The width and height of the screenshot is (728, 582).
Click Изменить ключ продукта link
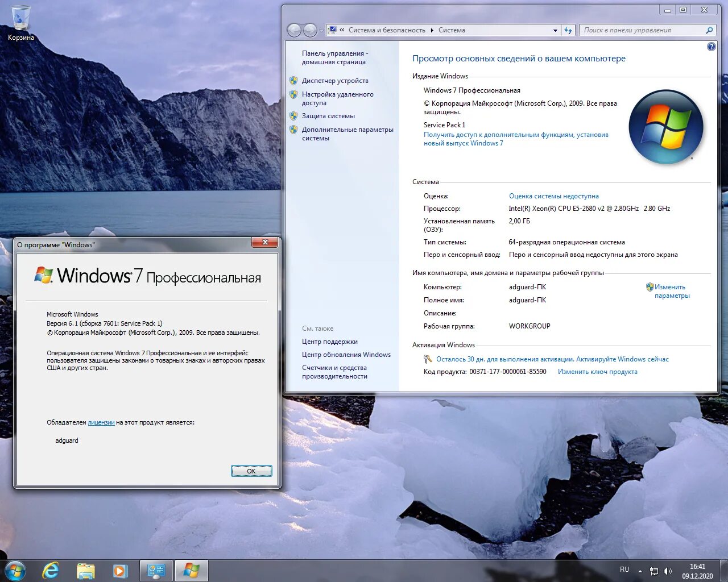point(597,372)
